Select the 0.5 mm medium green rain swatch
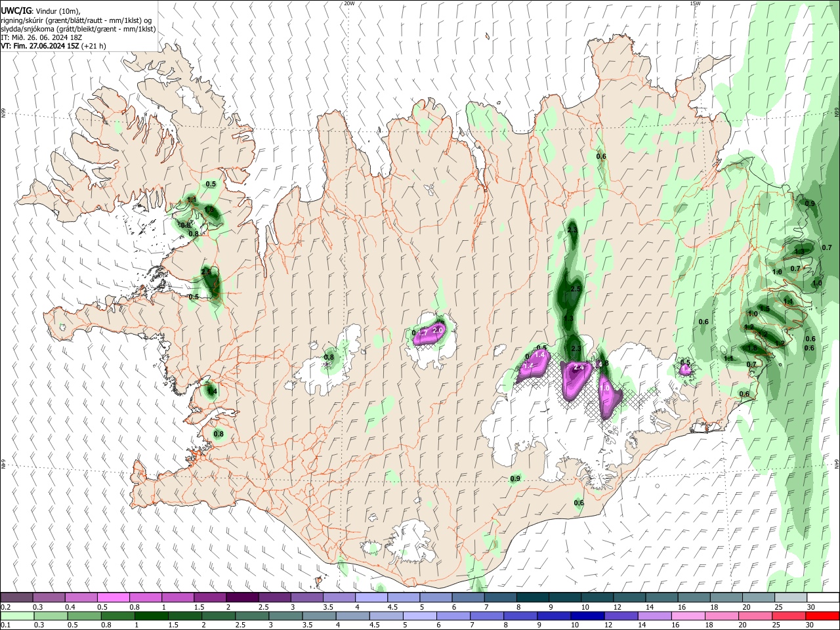This screenshot has height=630, width=840. tap(84, 616)
